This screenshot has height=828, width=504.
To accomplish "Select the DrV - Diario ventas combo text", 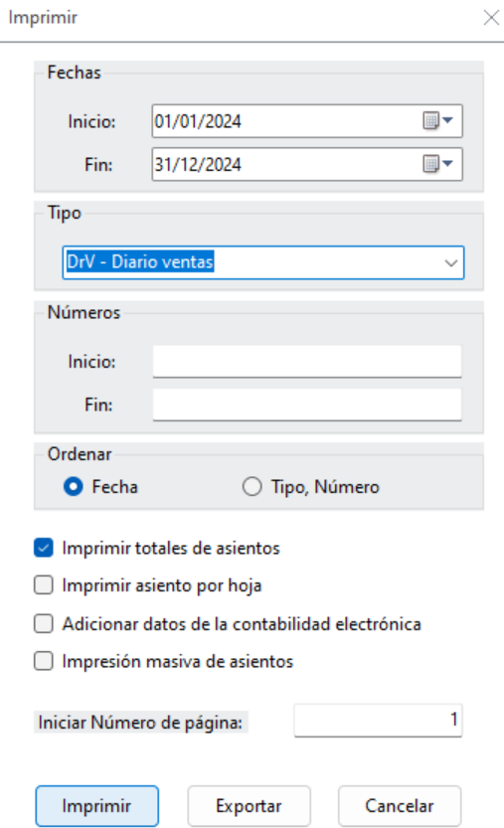I will (140, 262).
